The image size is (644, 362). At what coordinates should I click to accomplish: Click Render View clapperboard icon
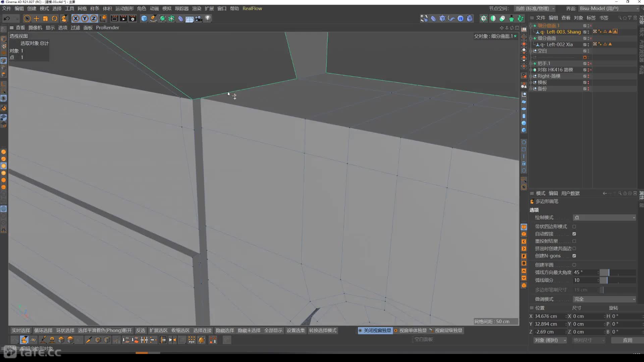click(114, 18)
